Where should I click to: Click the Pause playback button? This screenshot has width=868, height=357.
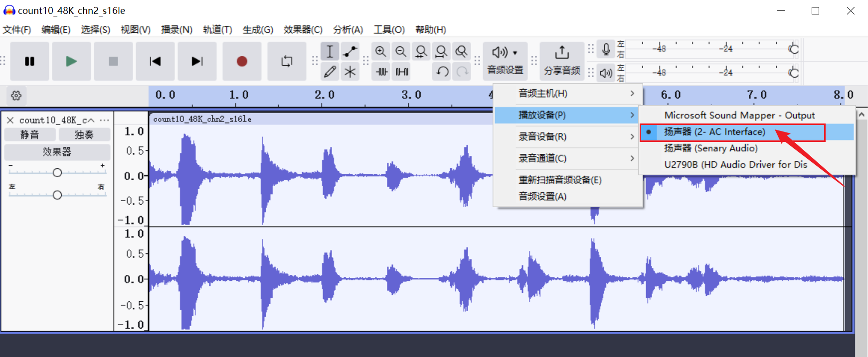click(29, 61)
